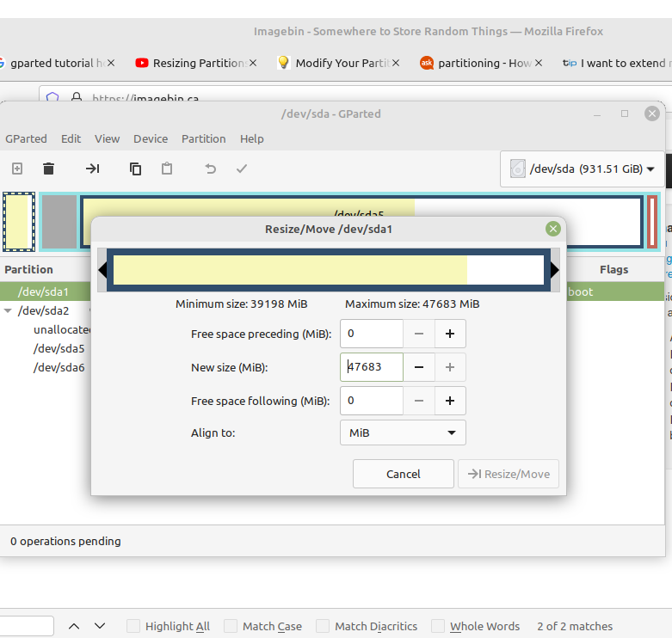Increase free space following with plus

coord(450,401)
